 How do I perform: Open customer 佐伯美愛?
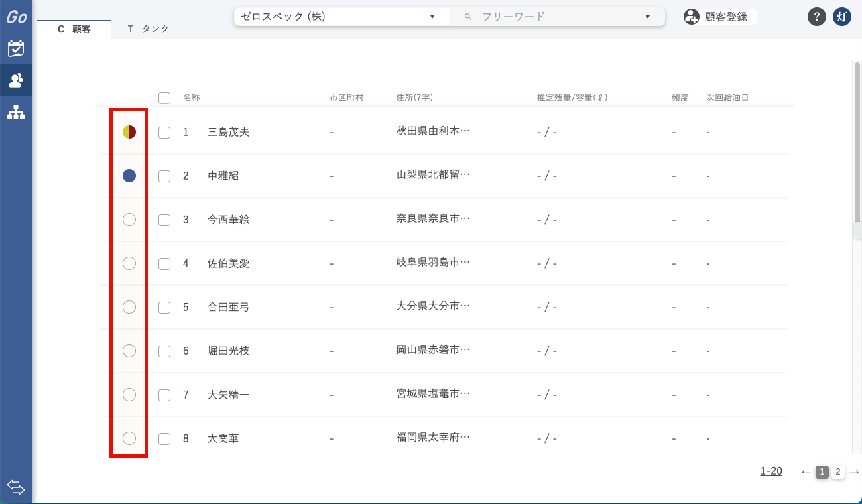pos(229,263)
